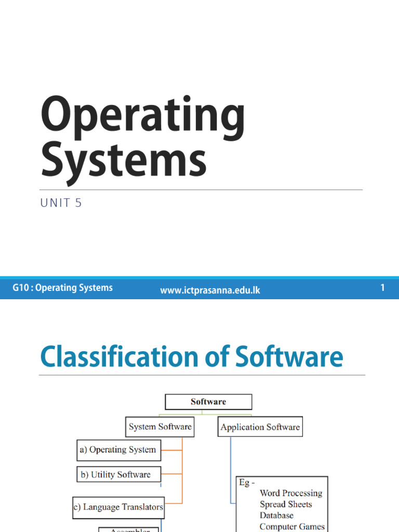Click the 'a) Operating System' box
Viewport: 399px width, 532px height.
click(x=119, y=450)
